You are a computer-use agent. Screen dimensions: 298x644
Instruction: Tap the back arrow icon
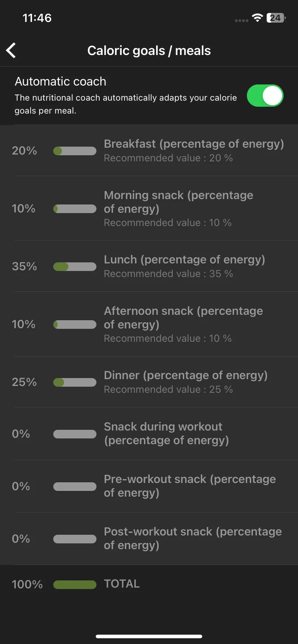point(11,50)
